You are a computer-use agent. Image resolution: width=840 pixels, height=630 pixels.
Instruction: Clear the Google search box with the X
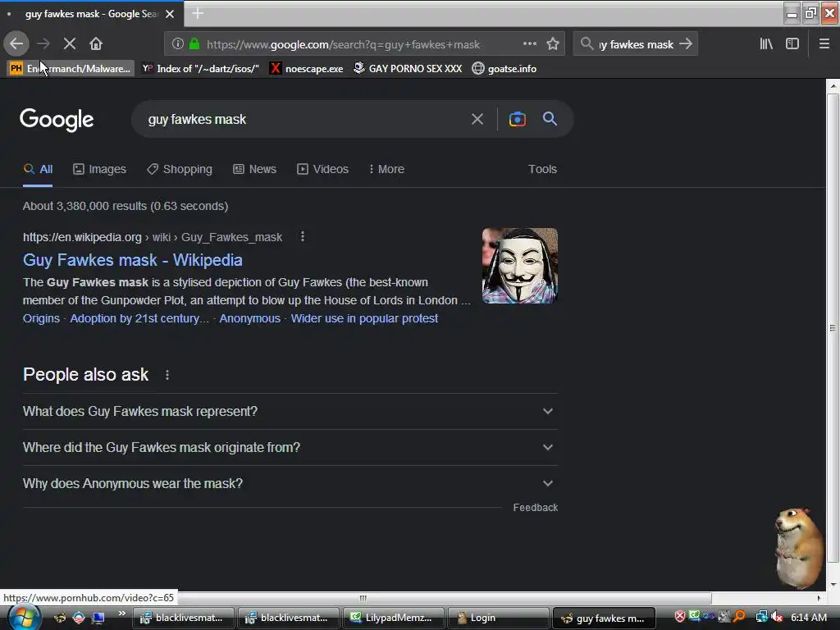click(x=477, y=119)
